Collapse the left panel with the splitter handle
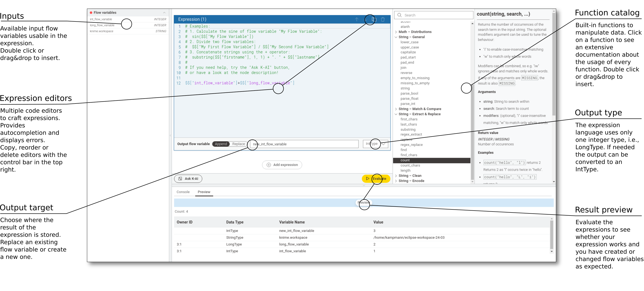This screenshot has width=644, height=291. coord(170,135)
